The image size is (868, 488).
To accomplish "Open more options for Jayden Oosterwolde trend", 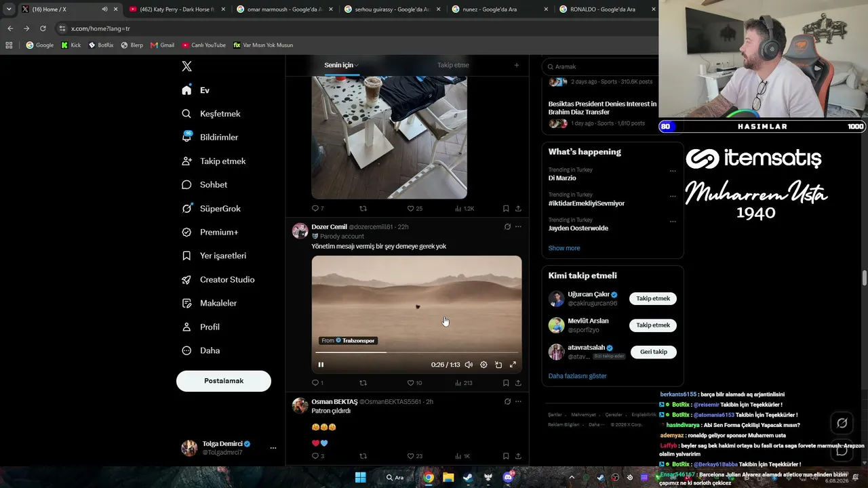I will click(673, 221).
